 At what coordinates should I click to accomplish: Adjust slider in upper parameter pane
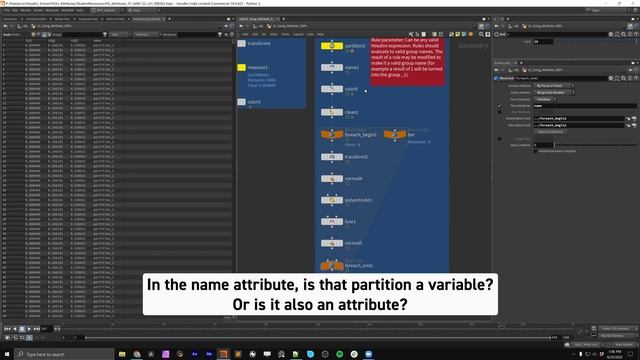596,42
